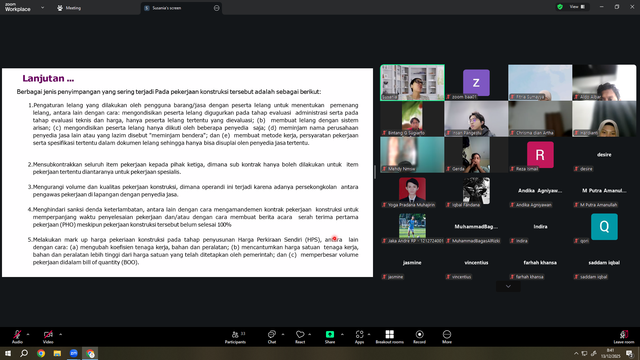The width and height of the screenshot is (640, 360).
Task: Expand audio options arrow
Action: [28, 334]
